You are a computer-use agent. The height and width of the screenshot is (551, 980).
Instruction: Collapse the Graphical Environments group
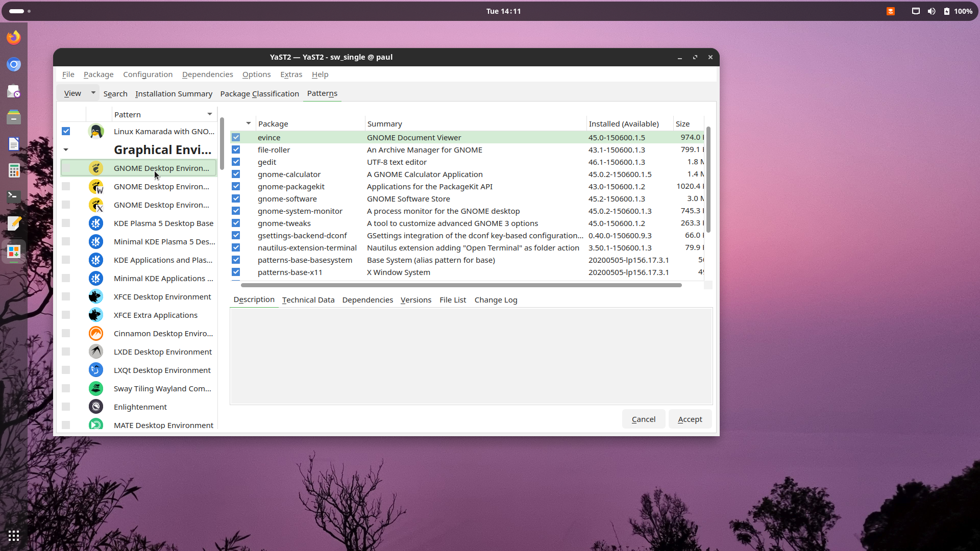pos(66,150)
